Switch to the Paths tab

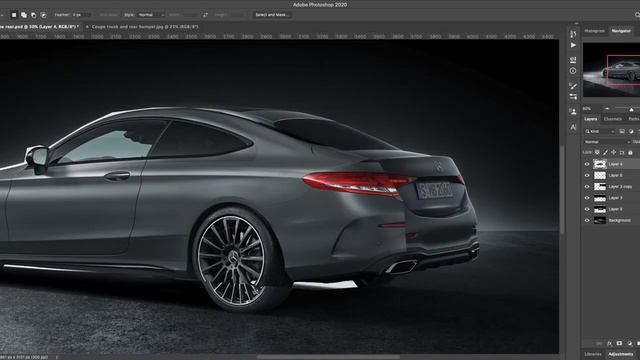pyautogui.click(x=633, y=119)
